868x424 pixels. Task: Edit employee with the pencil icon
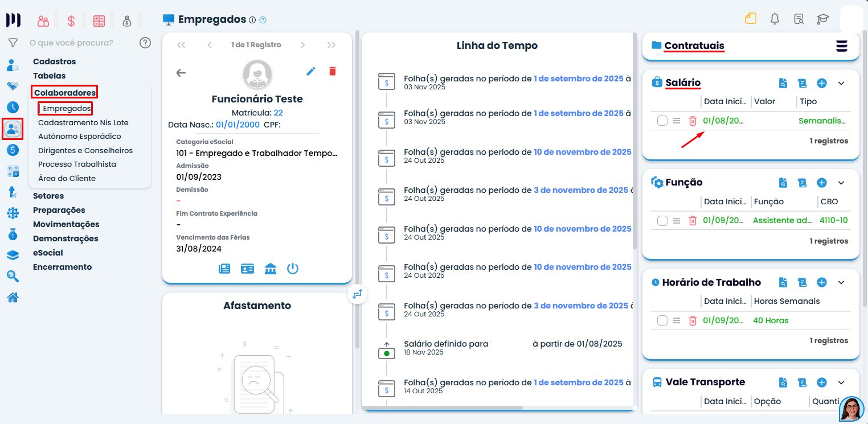point(310,71)
